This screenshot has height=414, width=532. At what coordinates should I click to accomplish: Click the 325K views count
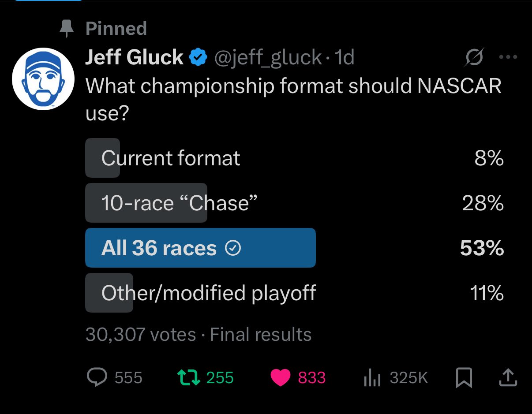(x=409, y=378)
